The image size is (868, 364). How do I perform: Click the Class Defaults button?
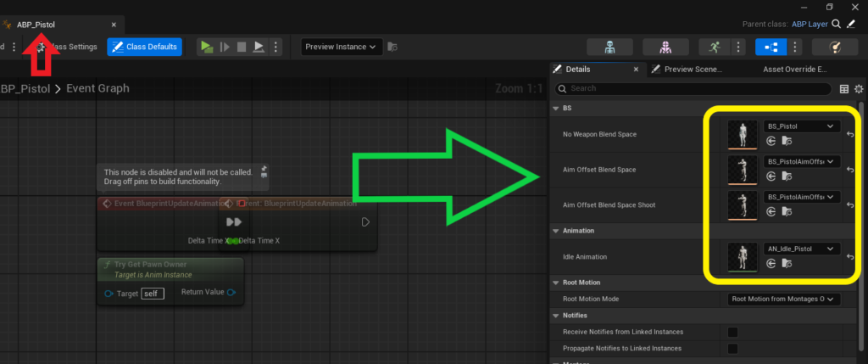[144, 47]
